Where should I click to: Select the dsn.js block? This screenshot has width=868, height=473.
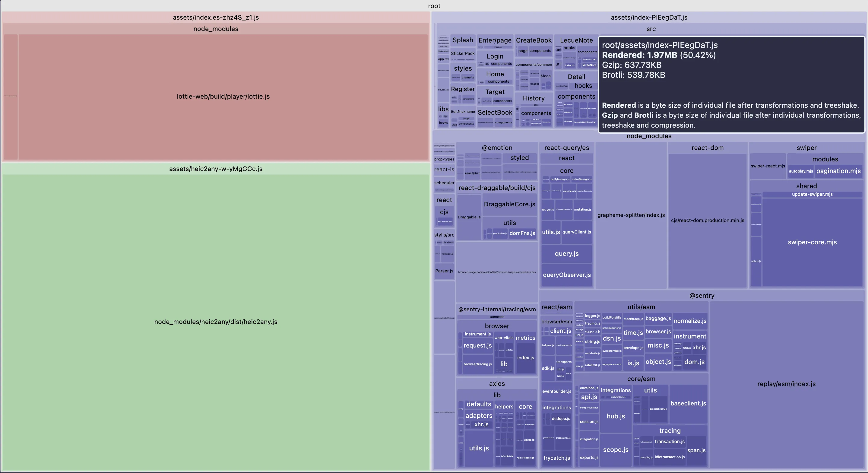612,338
